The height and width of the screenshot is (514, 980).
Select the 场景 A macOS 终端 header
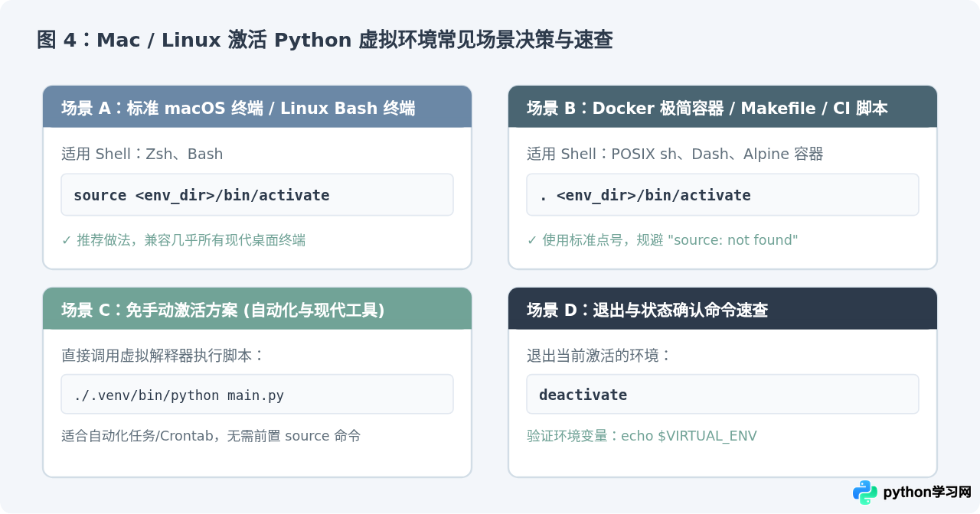tap(257, 106)
